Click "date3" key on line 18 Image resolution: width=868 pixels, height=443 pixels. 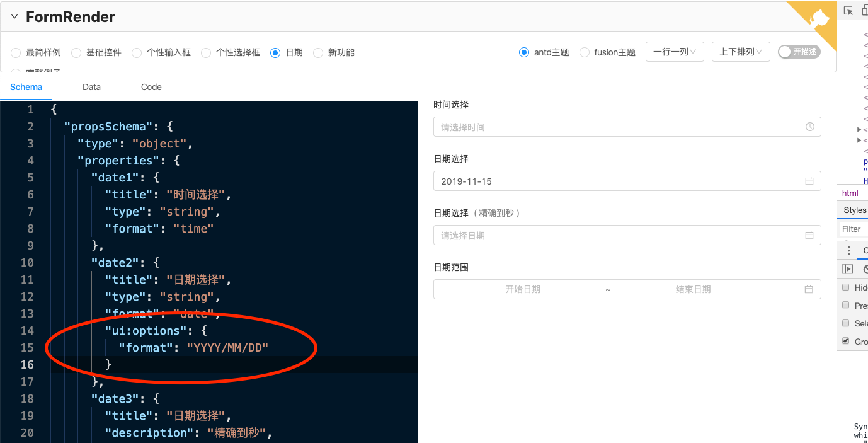[x=115, y=399]
